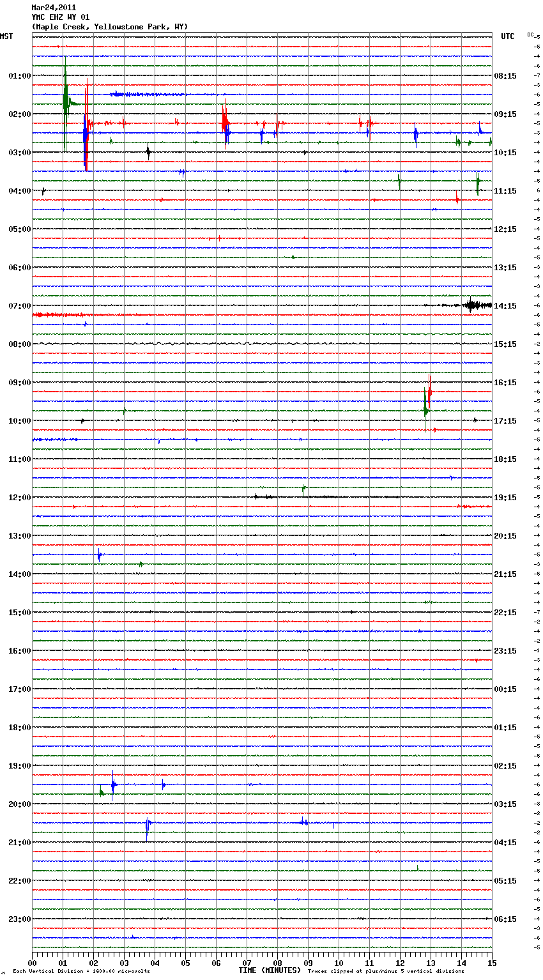This screenshot has height=980, width=543.
Task: Select the 18:00 MST time label
Action: (x=20, y=728)
